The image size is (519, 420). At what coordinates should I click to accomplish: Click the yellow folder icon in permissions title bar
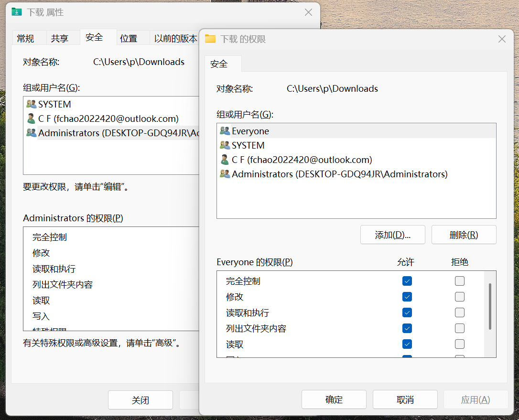pos(210,39)
